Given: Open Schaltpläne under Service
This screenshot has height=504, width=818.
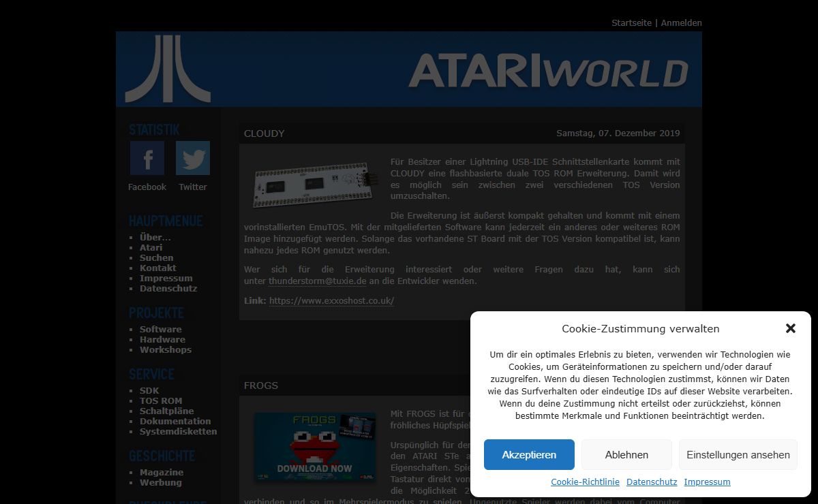Looking at the screenshot, I should click(167, 411).
